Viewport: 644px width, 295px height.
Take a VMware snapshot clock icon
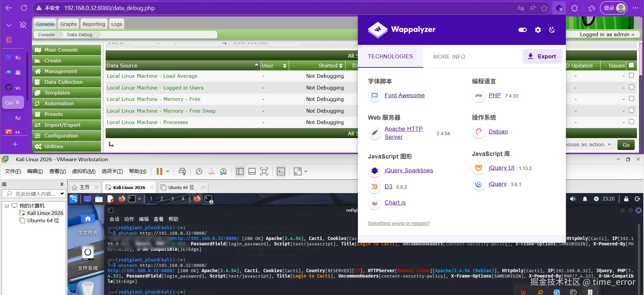199,172
